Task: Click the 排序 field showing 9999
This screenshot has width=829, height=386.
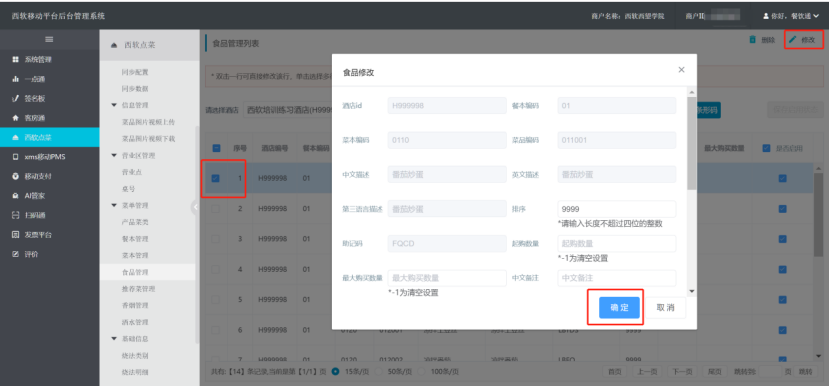Action: [x=616, y=209]
